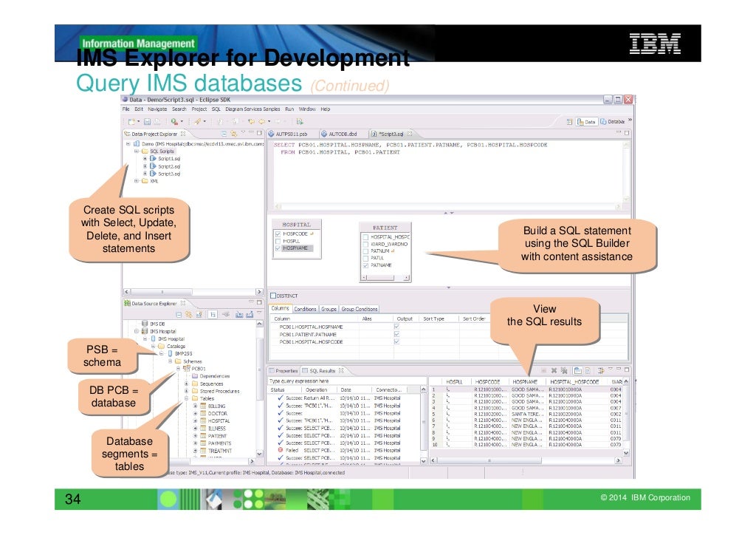Close the SQL Results tab

point(341,370)
